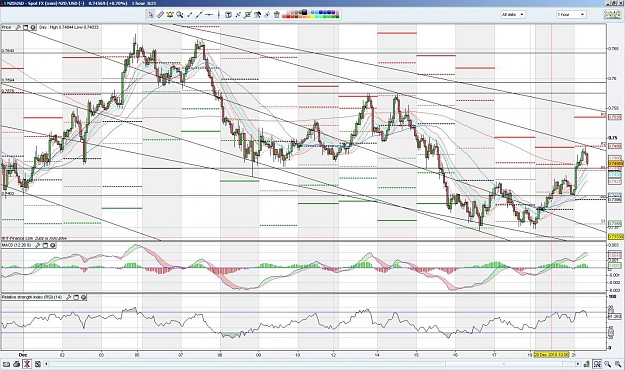Select the cursor pointer tool

(x=151, y=15)
